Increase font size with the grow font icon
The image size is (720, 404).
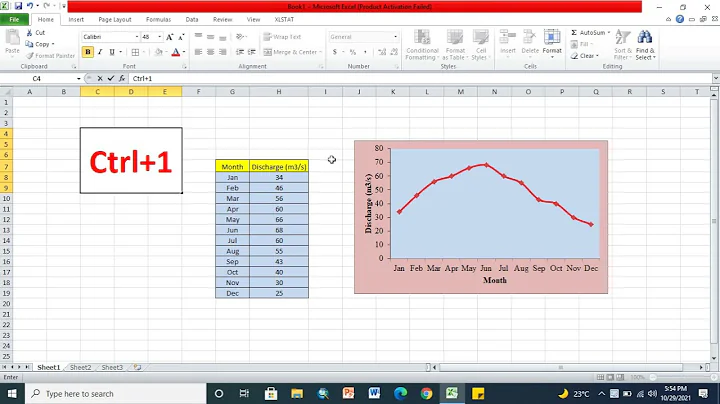170,37
